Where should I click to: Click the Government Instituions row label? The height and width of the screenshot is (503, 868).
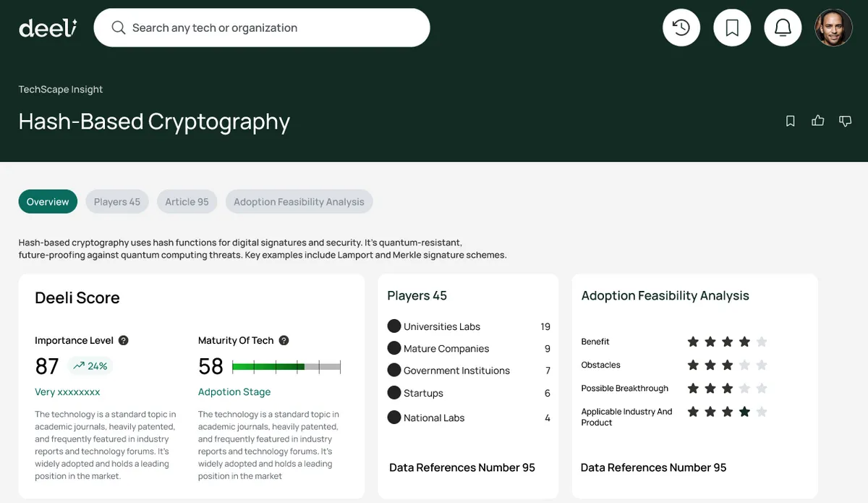click(456, 371)
